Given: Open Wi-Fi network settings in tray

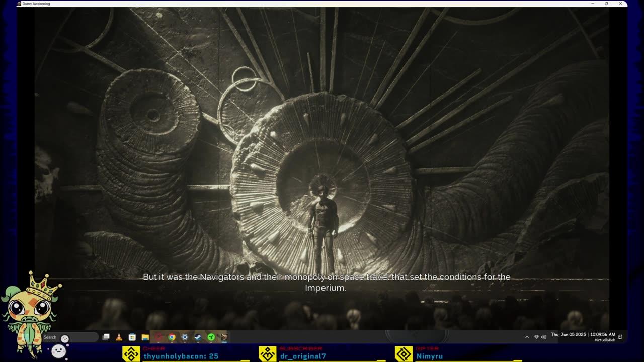Looking at the screenshot, I should (536, 337).
